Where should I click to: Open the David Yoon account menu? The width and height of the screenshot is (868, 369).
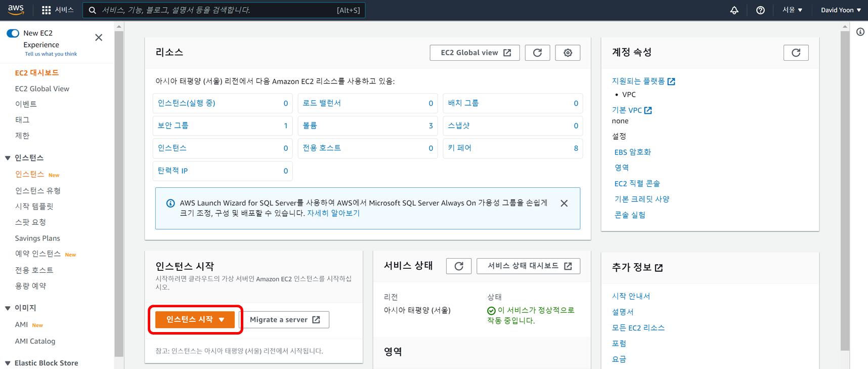tap(841, 10)
